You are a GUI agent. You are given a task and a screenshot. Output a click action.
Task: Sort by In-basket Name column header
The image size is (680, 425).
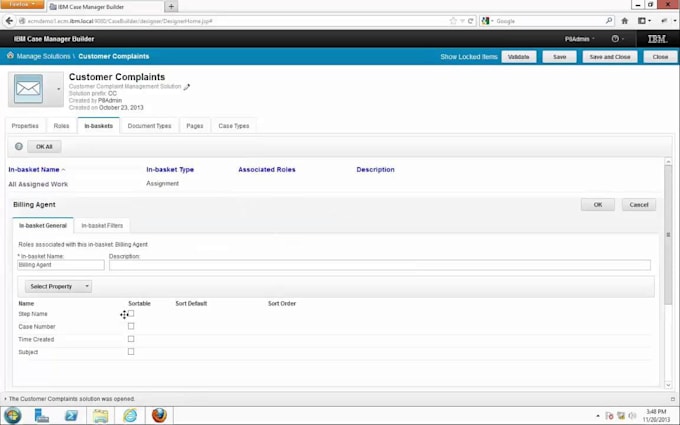coord(34,170)
